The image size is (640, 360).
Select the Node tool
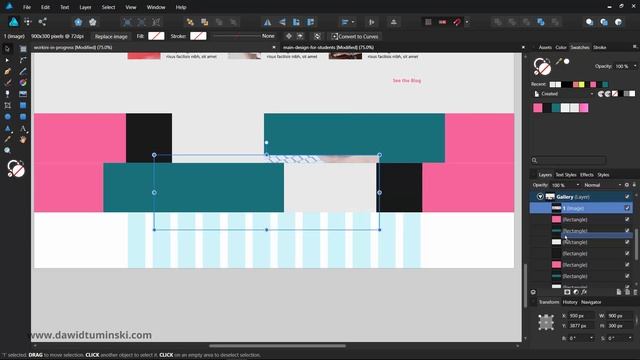pos(7,60)
